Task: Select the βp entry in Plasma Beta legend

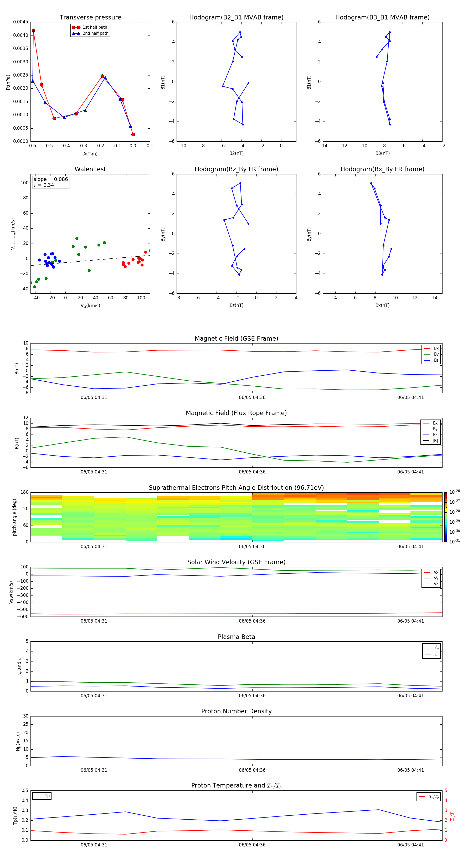Action: tap(432, 647)
